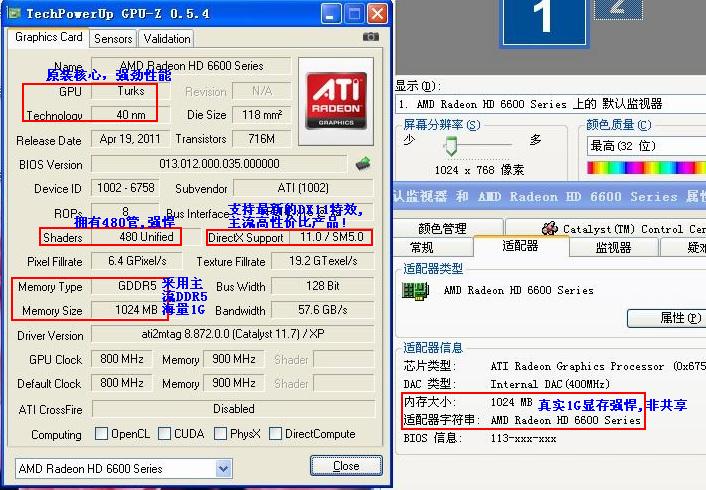Click the Subvendor ATI (1002) value
Screen dimensions: 706x490
click(x=303, y=188)
